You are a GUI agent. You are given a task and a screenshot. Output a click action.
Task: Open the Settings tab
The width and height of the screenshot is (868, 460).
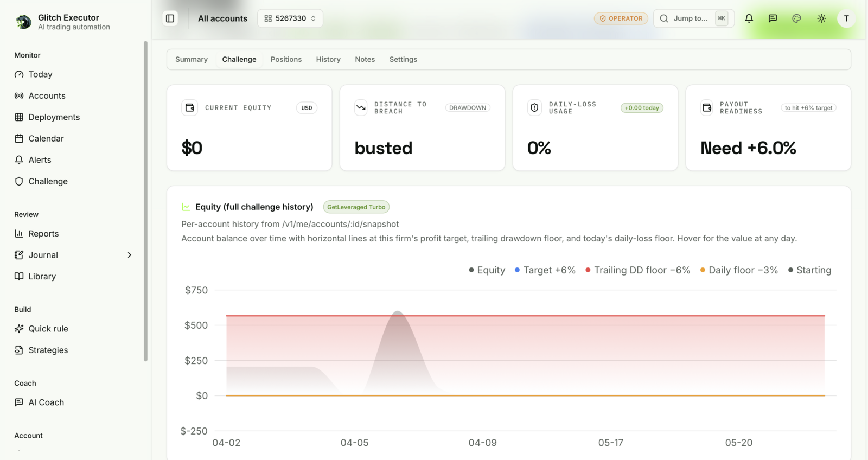pyautogui.click(x=403, y=59)
